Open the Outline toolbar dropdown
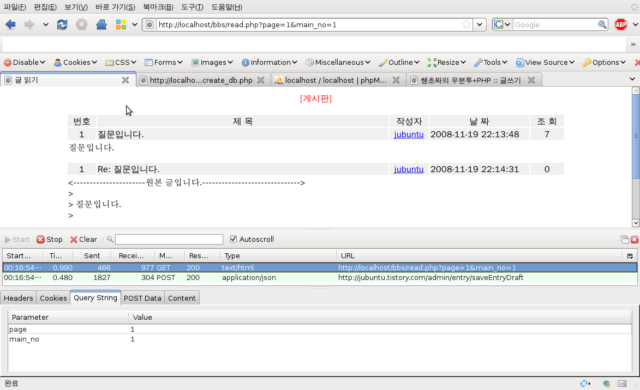 coord(399,62)
